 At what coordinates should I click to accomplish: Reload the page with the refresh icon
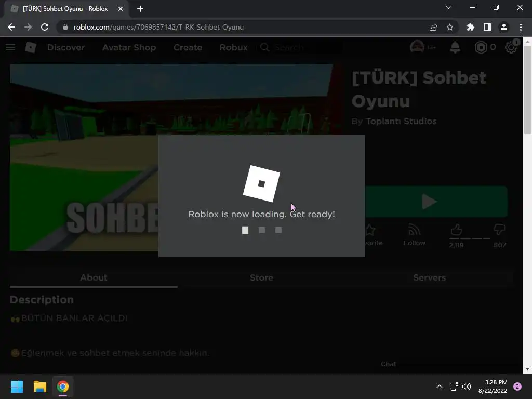tap(45, 27)
